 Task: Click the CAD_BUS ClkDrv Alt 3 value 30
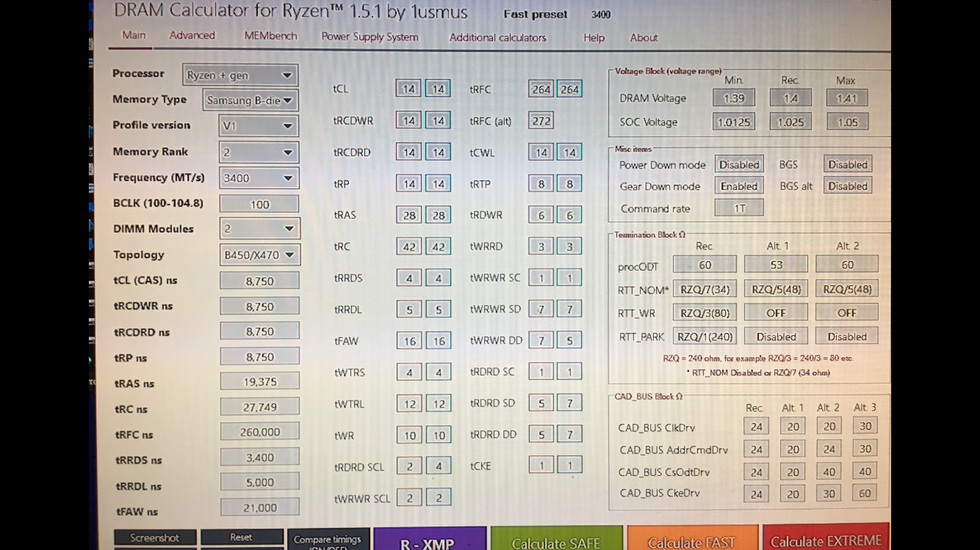pos(864,426)
